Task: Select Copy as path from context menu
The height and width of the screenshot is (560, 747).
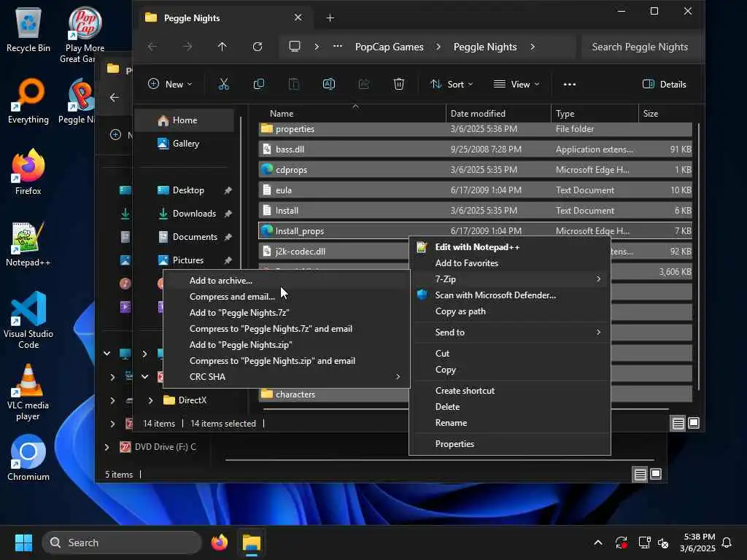Action: point(510,311)
